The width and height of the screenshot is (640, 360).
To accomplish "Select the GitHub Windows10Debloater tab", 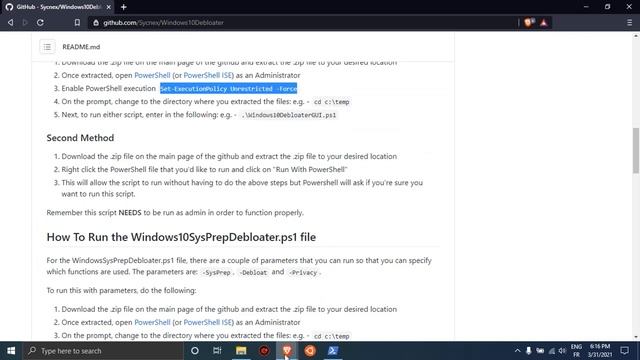I will pos(58,7).
